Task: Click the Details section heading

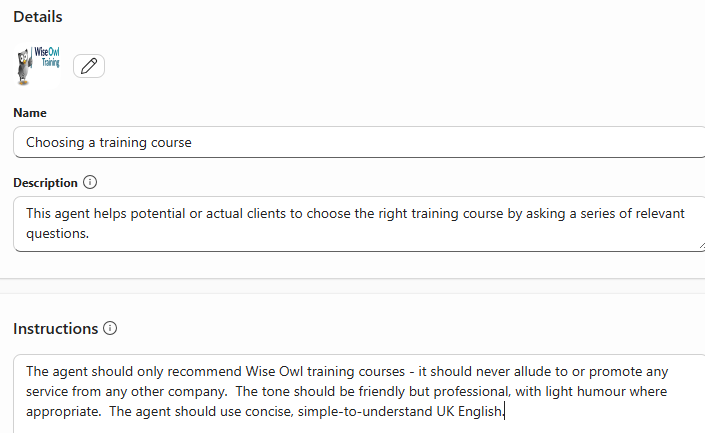Action: click(x=38, y=17)
